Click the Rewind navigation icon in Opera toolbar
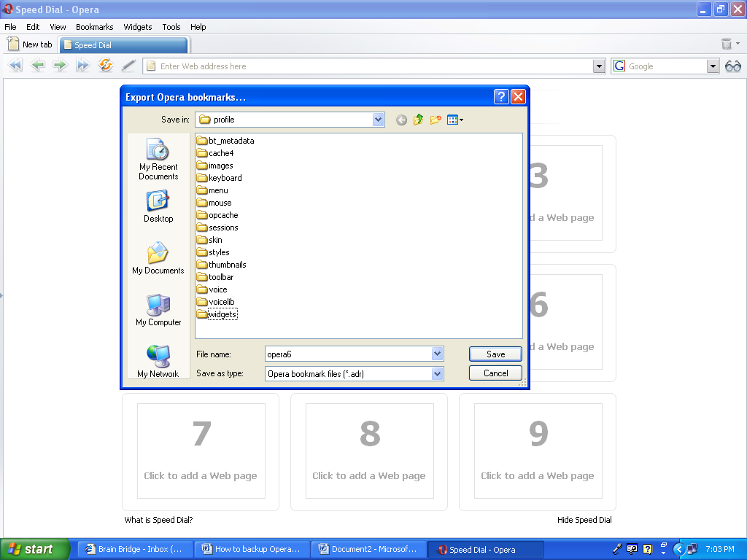747x560 pixels. coord(15,65)
